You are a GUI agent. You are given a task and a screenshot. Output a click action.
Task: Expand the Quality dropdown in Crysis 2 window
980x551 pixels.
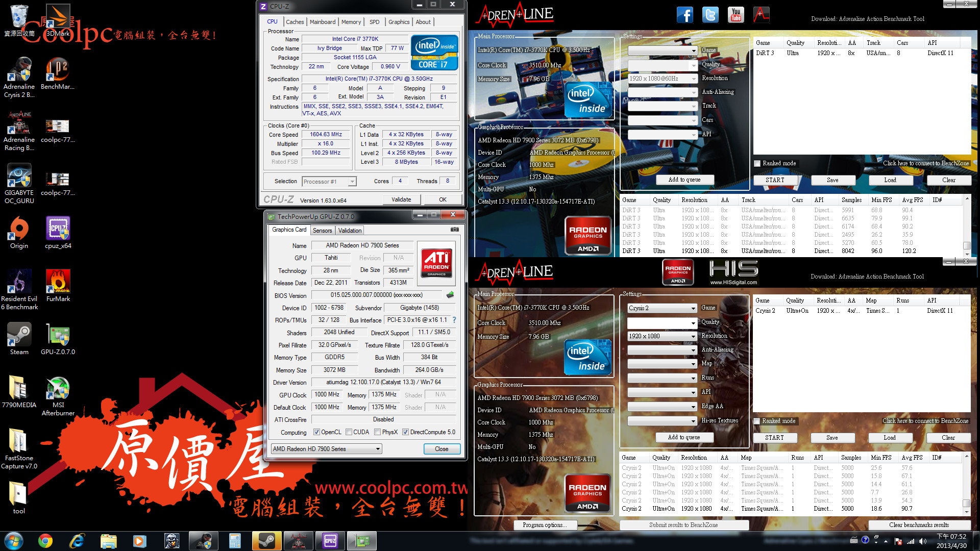tap(662, 322)
